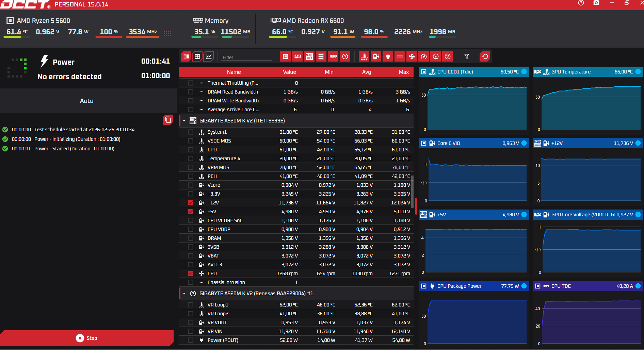Take a screenshot with the camera icon
Screen dimensions: 644x350
click(596, 3)
